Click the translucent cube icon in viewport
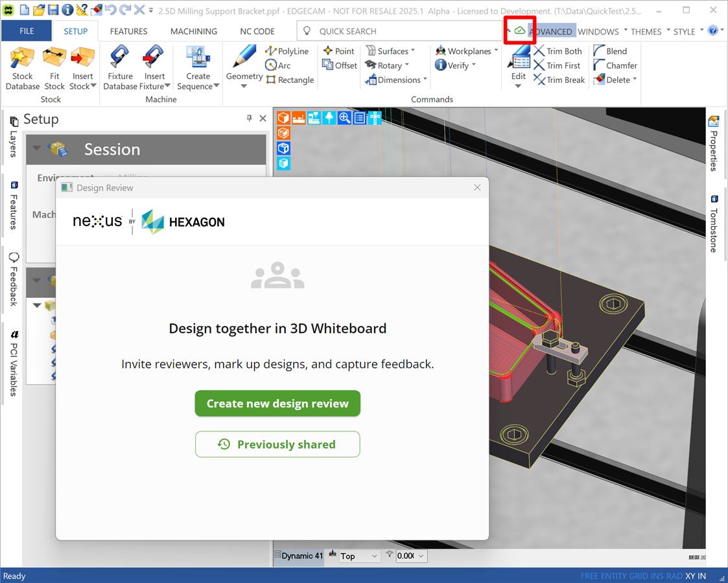This screenshot has width=728, height=583. coord(283,163)
